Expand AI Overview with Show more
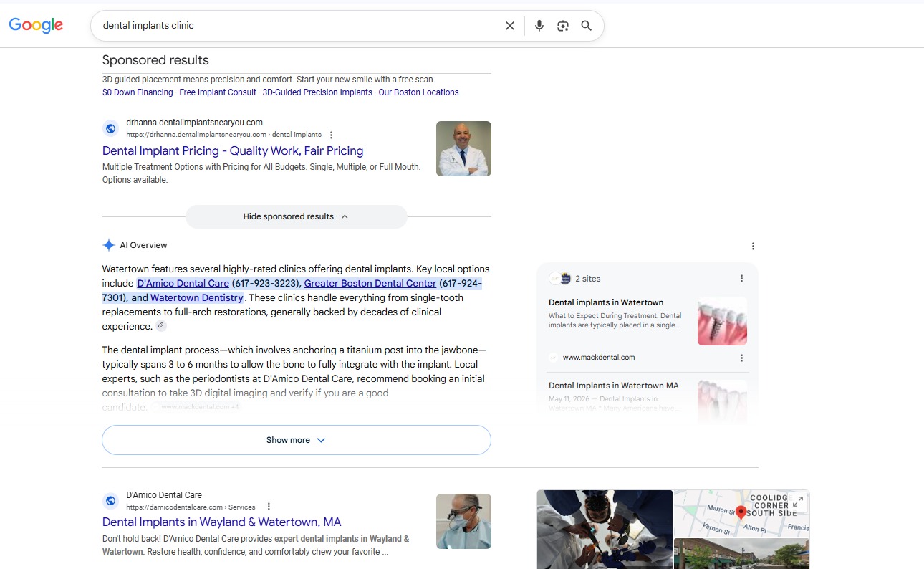Viewport: 924px width, 569px height. click(x=297, y=440)
